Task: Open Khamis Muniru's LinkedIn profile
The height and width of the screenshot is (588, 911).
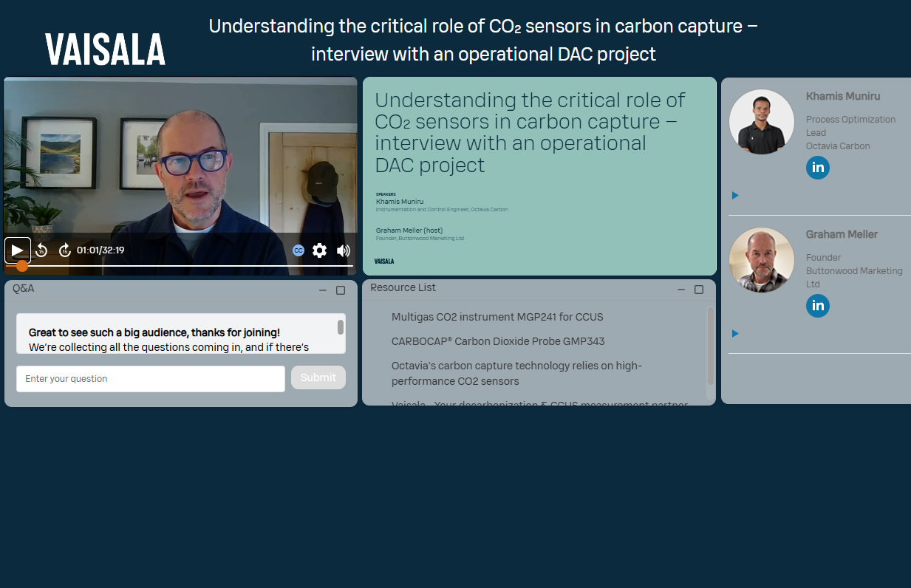Action: coord(817,168)
